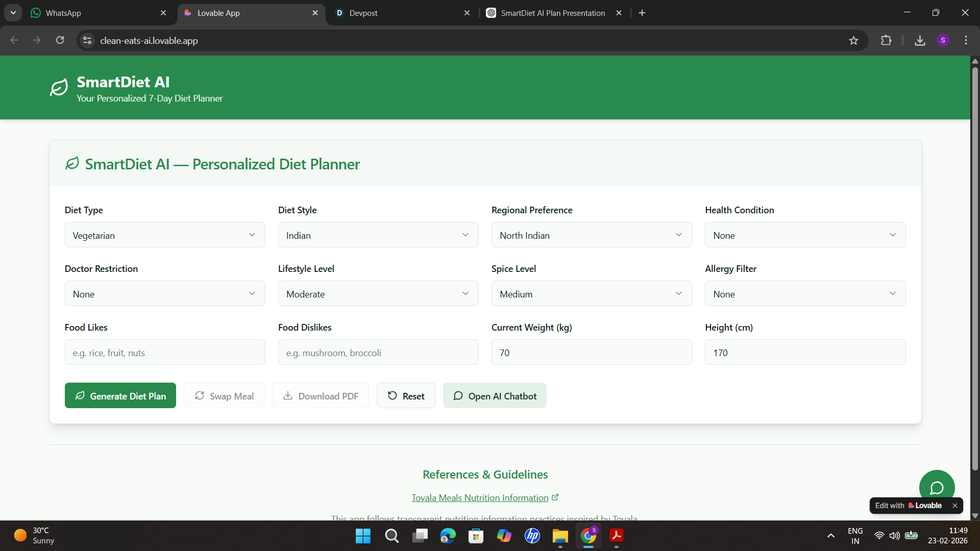Screen dimensions: 980x551
Task: Open the Chrome three-dot menu
Action: [966, 40]
